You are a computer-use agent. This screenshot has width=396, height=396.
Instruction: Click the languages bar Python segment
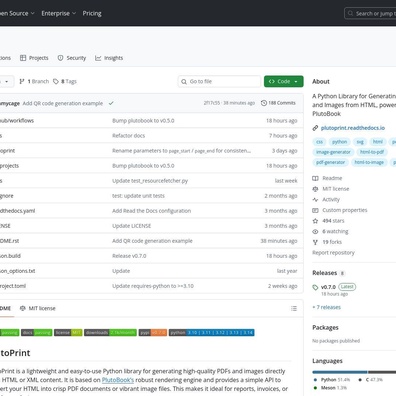[x=340, y=372]
